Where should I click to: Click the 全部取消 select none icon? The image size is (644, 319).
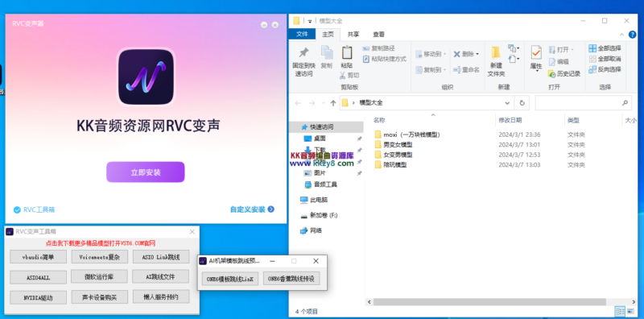click(x=592, y=59)
